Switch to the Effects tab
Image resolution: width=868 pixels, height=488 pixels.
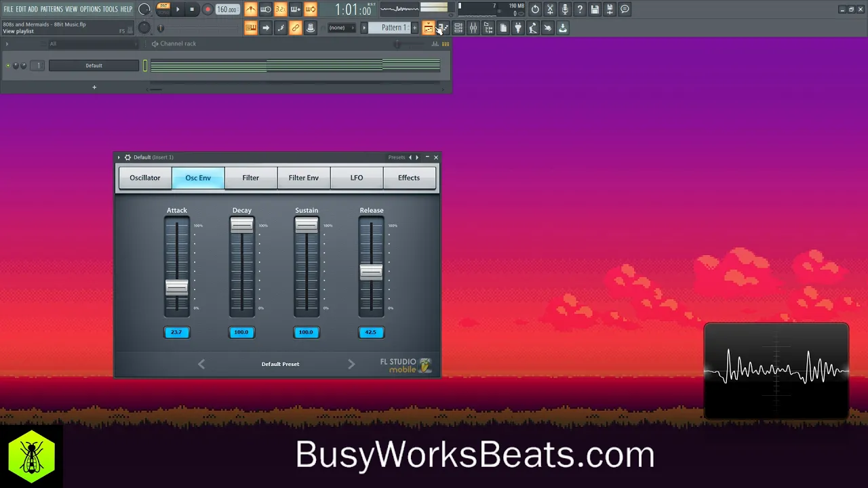point(409,178)
